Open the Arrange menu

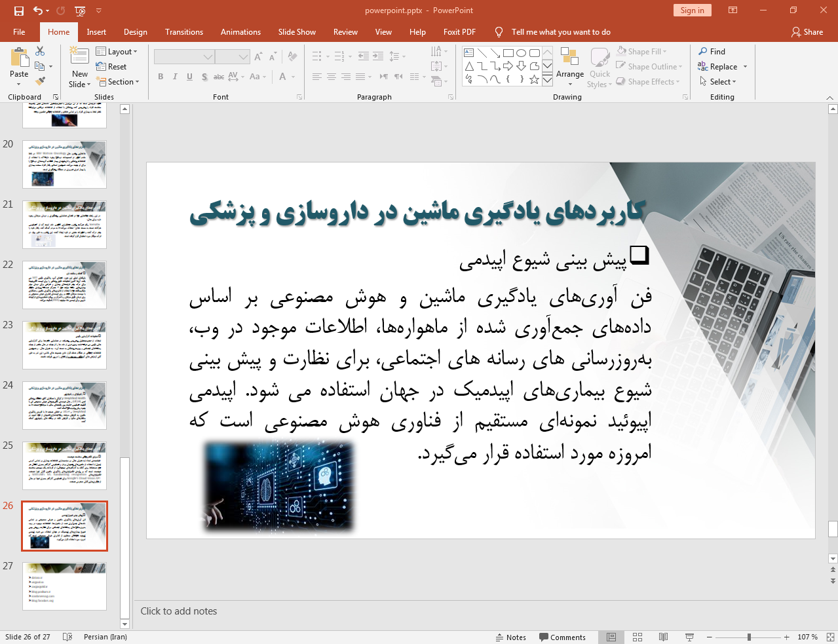pyautogui.click(x=570, y=67)
